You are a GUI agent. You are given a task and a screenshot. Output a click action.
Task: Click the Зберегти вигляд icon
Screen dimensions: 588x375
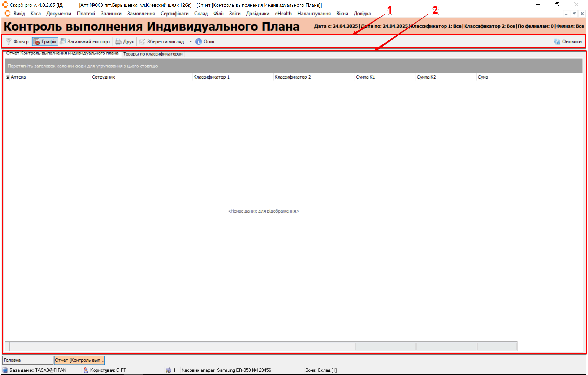pyautogui.click(x=142, y=41)
